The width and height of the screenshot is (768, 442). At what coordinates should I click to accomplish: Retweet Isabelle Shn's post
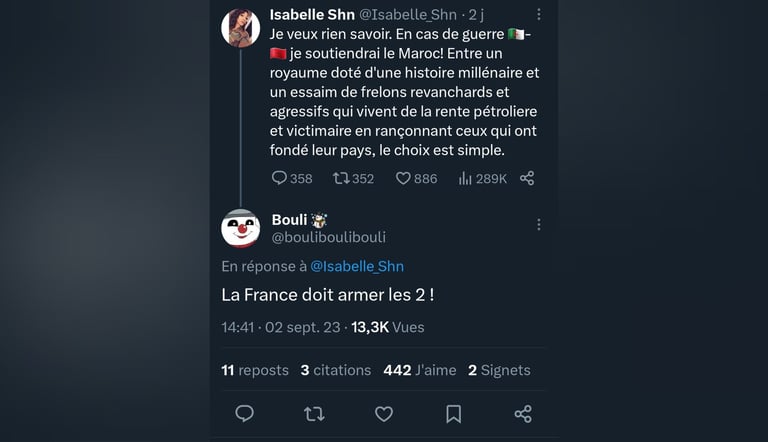[341, 178]
